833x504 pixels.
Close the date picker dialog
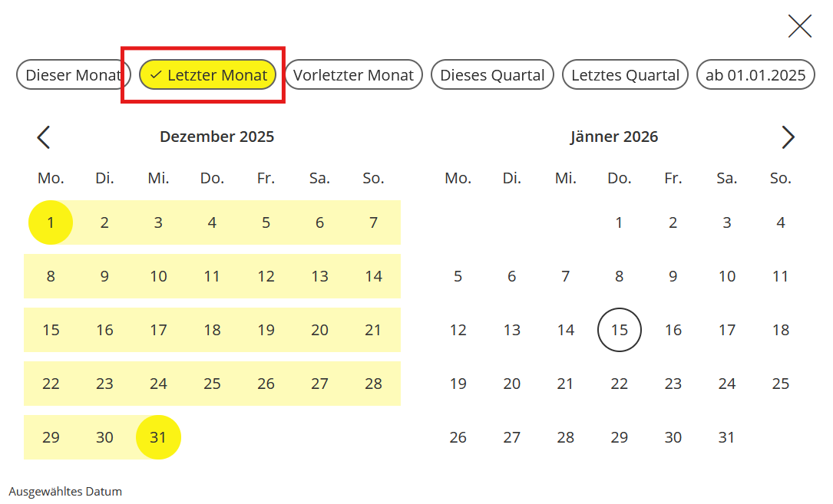pos(799,26)
